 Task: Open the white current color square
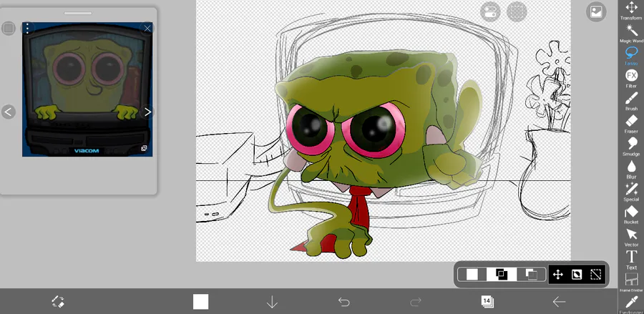(x=201, y=302)
